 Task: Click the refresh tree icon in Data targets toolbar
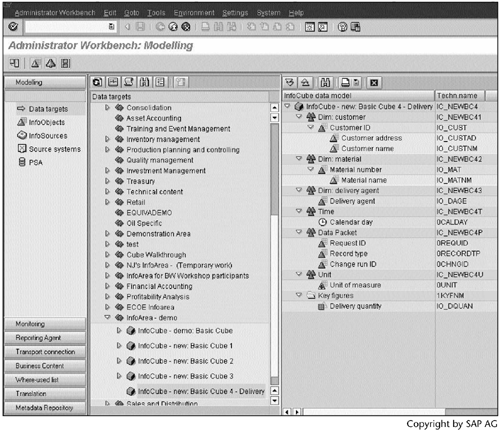tap(97, 82)
